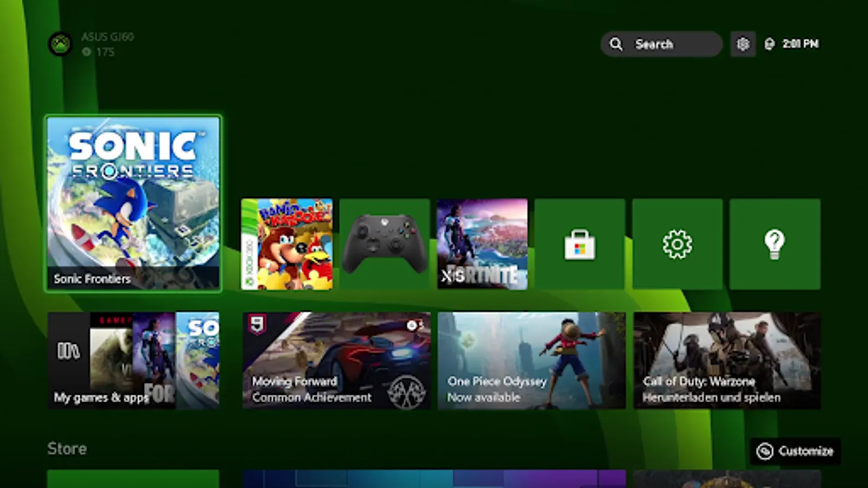Click the ASUS GJ60 gamertag
The width and height of the screenshot is (868, 488).
click(x=107, y=37)
